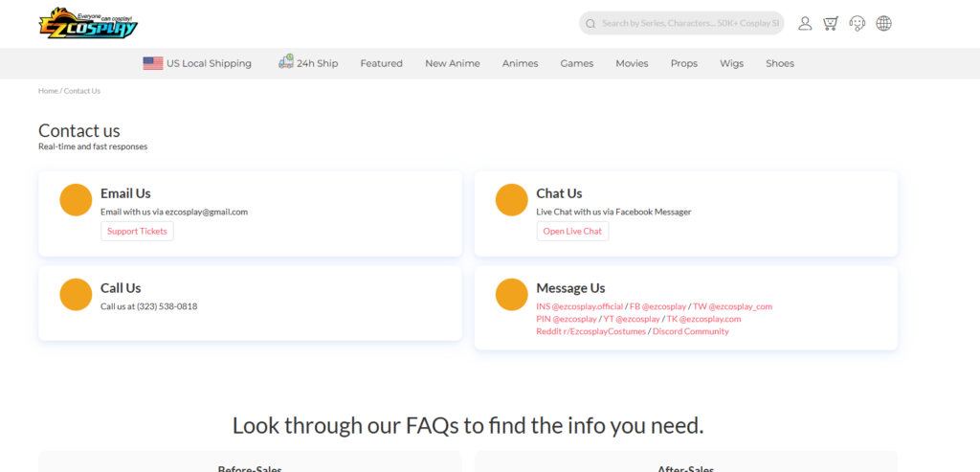Open FB @ezcosplay link
The width and height of the screenshot is (980, 472).
point(657,306)
